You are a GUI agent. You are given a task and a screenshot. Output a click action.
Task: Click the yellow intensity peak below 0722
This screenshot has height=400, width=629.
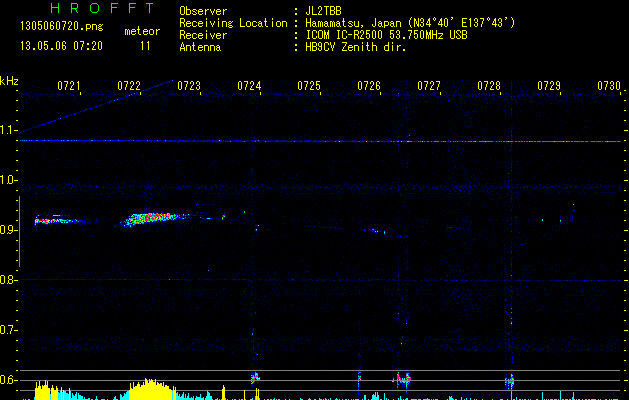pyautogui.click(x=152, y=388)
